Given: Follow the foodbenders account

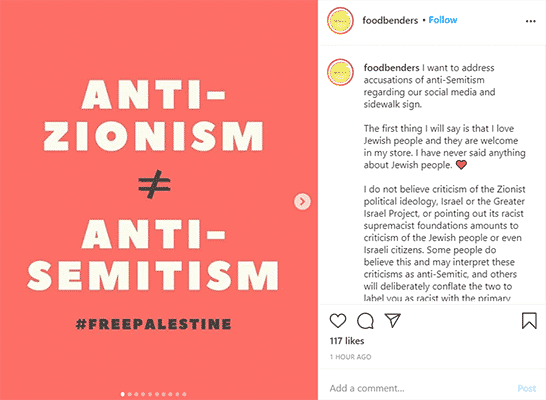Looking at the screenshot, I should [443, 20].
